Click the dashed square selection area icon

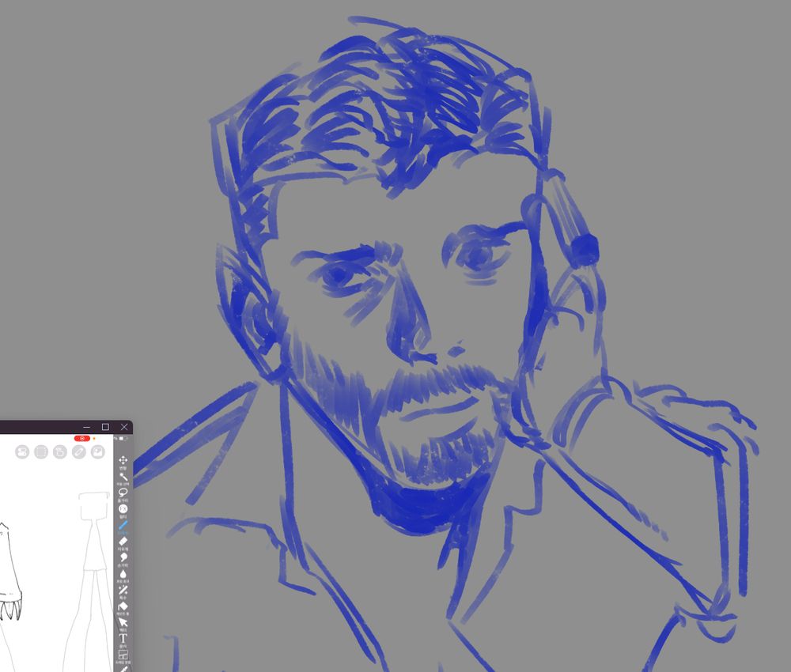[x=41, y=451]
